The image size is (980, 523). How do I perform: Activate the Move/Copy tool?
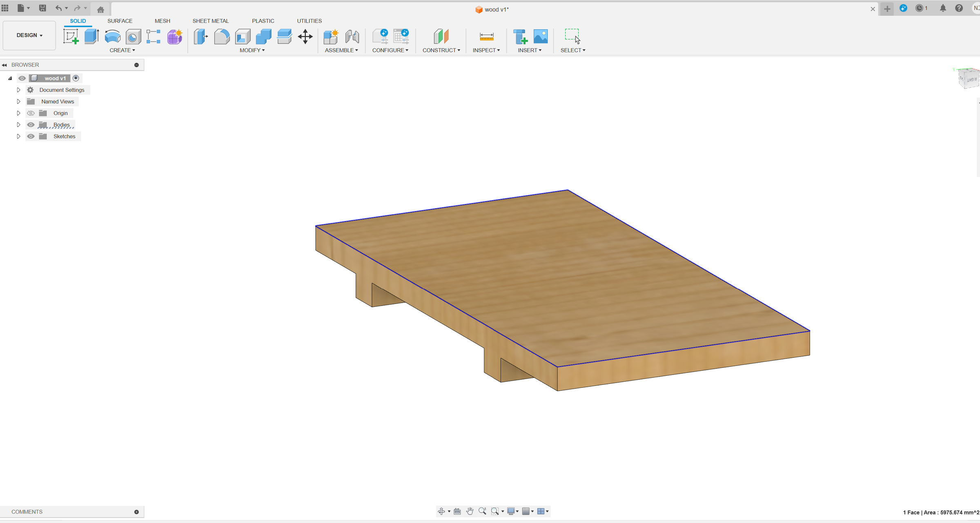pos(305,37)
